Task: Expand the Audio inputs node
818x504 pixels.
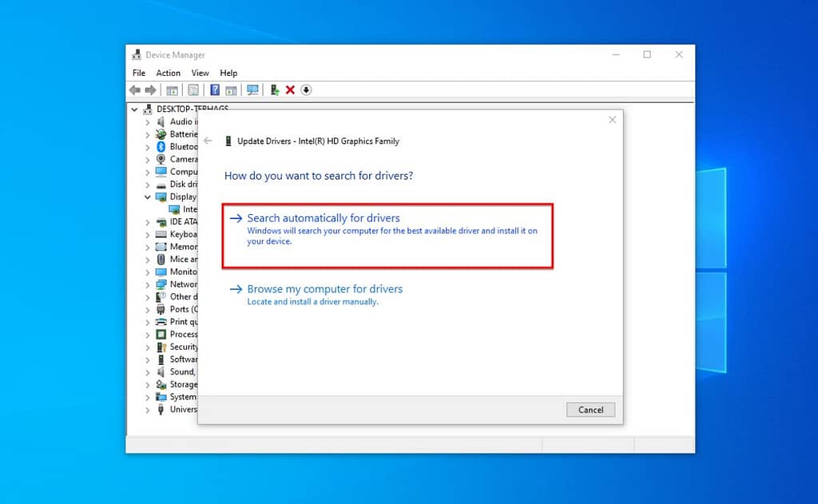Action: point(147,122)
